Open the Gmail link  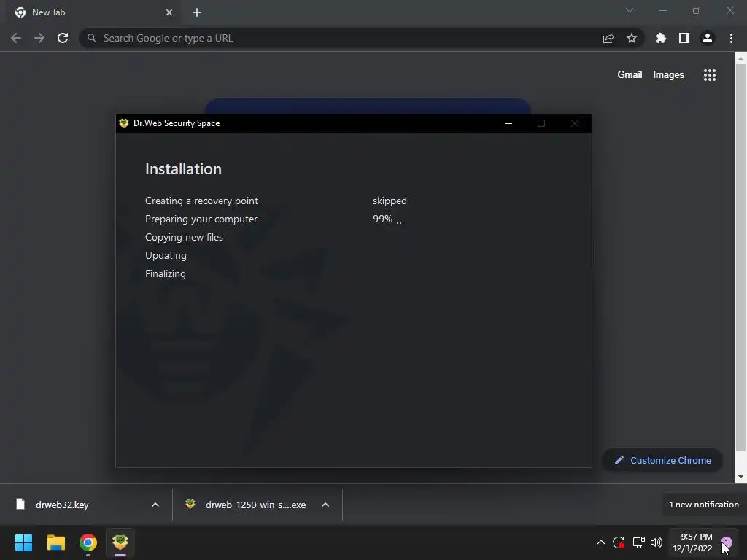click(x=630, y=75)
